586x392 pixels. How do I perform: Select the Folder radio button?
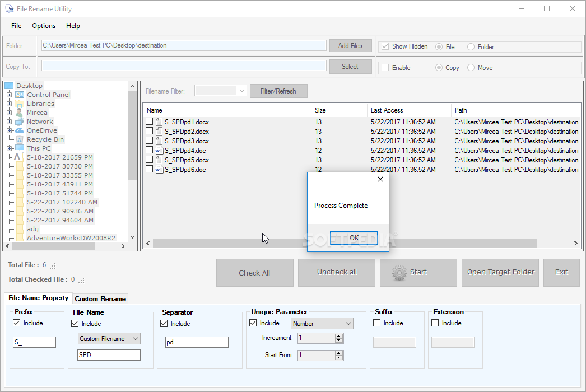(x=471, y=46)
